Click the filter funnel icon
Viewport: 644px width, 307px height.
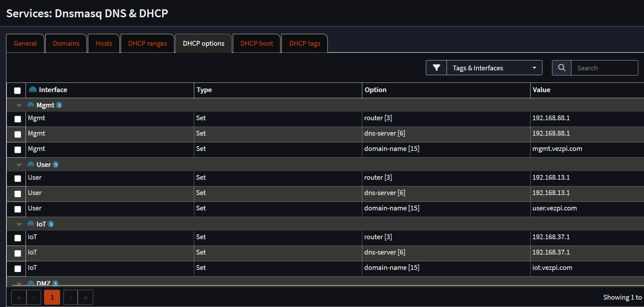coord(436,67)
